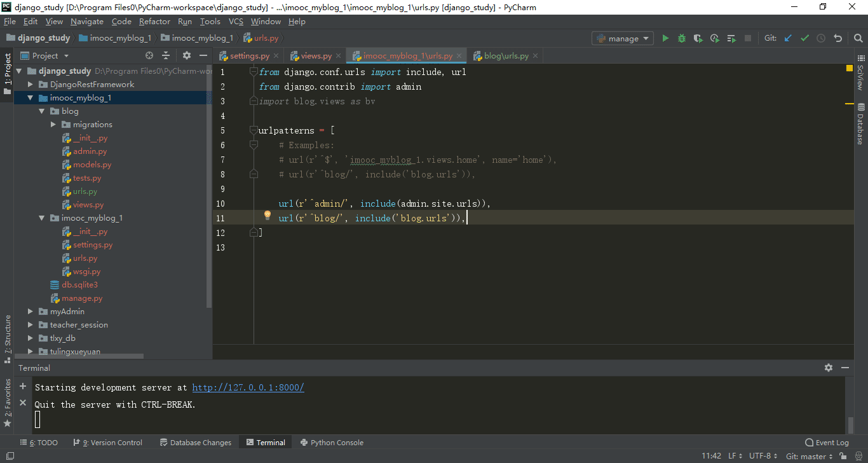Change UTF-8 encoding in status bar
This screenshot has height=463, width=868.
click(x=763, y=456)
